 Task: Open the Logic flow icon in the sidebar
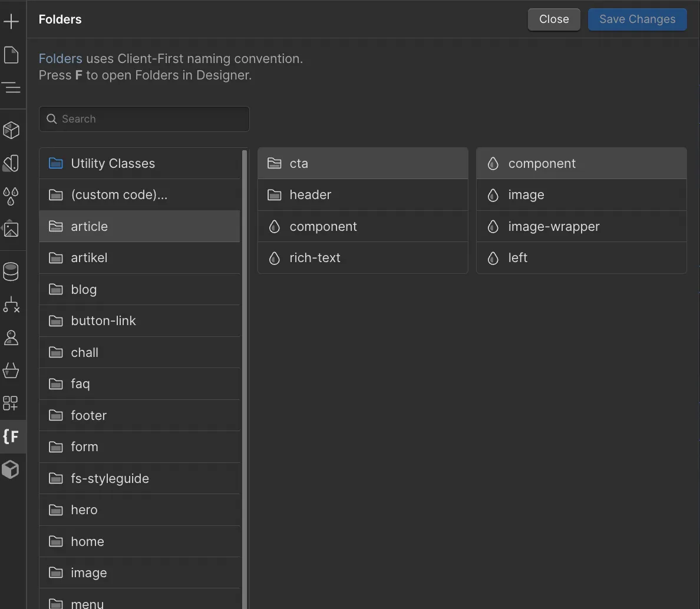pos(12,304)
